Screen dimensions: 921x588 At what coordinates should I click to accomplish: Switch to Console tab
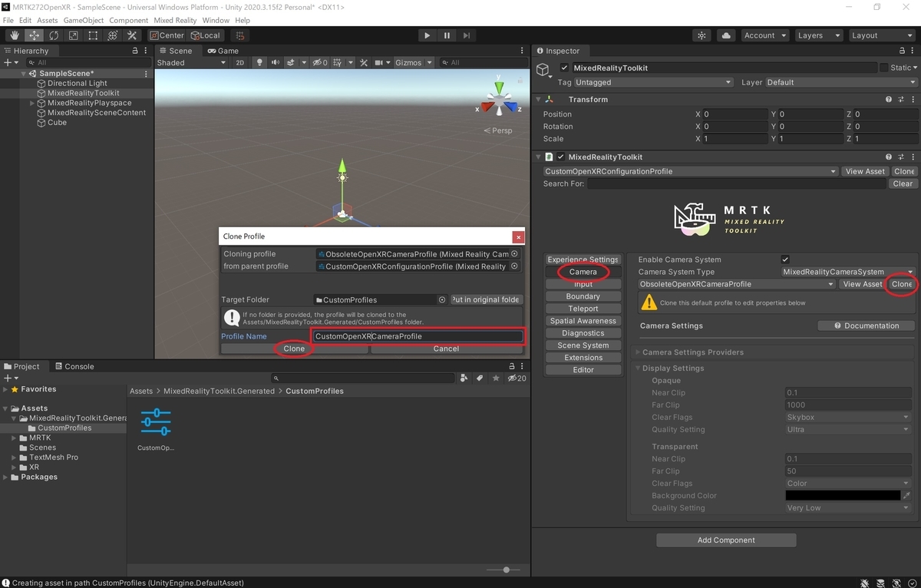pyautogui.click(x=74, y=366)
